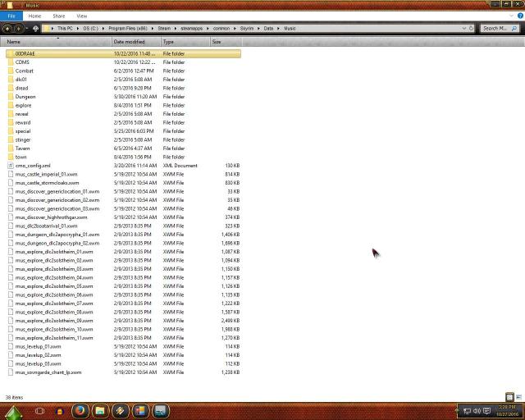Screen dimensions: 525x420
Task: Select the Dungeon folder icon
Action: tap(10, 97)
